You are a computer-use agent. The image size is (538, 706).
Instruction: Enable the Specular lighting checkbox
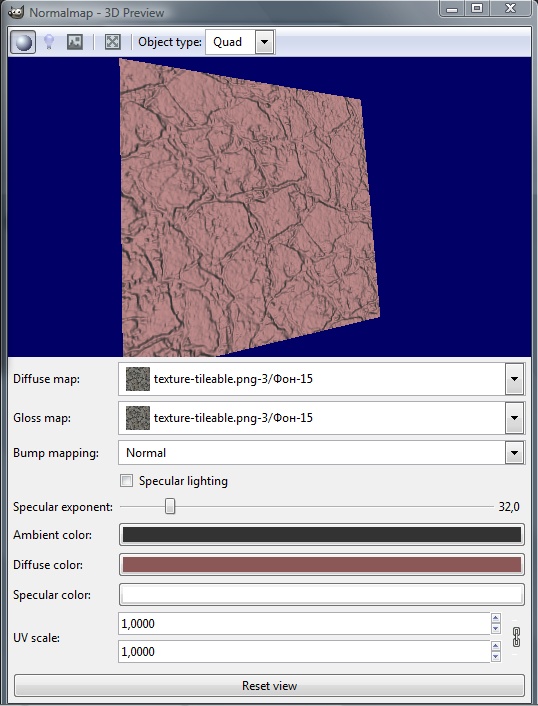coord(127,481)
